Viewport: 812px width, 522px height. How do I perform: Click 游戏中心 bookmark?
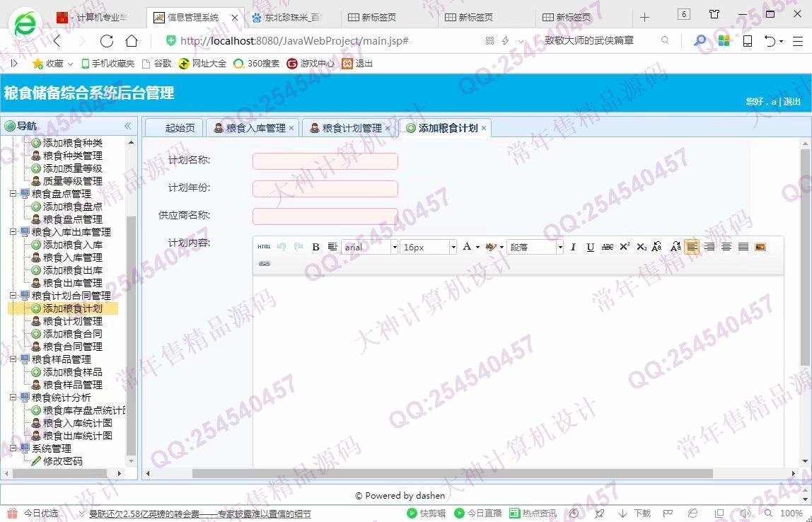(311, 64)
